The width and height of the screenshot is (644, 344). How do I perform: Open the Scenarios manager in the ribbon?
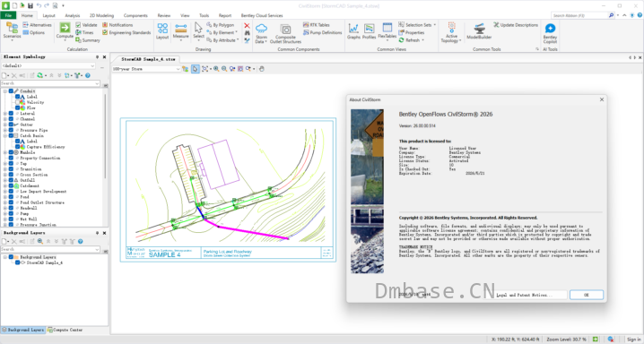pos(12,30)
